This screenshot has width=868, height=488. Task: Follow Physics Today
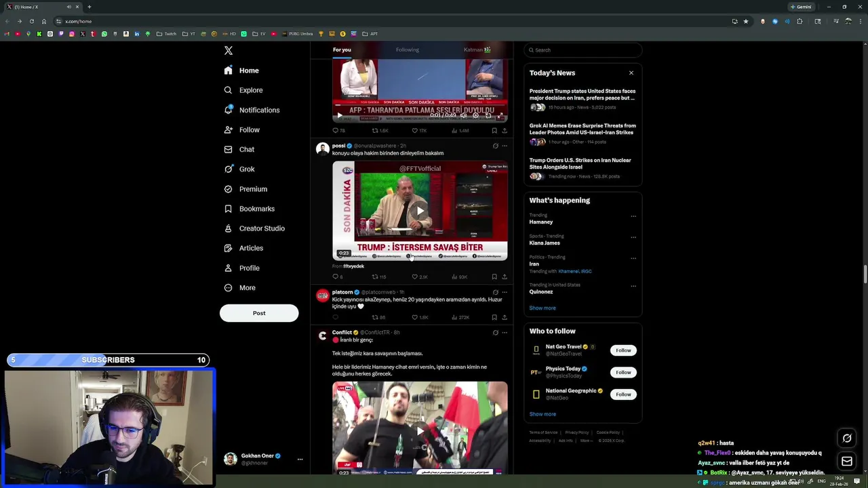[623, 372]
